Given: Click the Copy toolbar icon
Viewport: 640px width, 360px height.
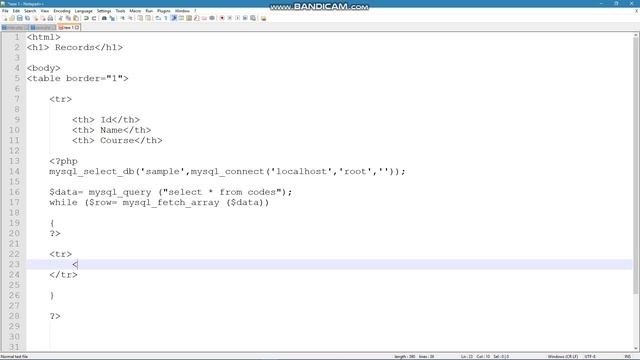Looking at the screenshot, I should point(68,18).
